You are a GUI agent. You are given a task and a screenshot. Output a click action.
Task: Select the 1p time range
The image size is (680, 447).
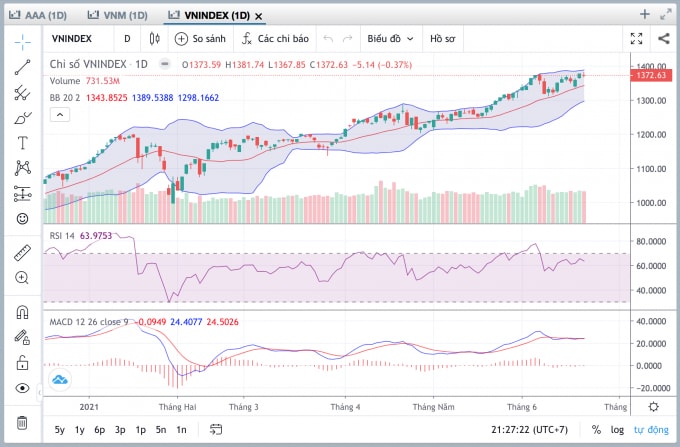(141, 430)
